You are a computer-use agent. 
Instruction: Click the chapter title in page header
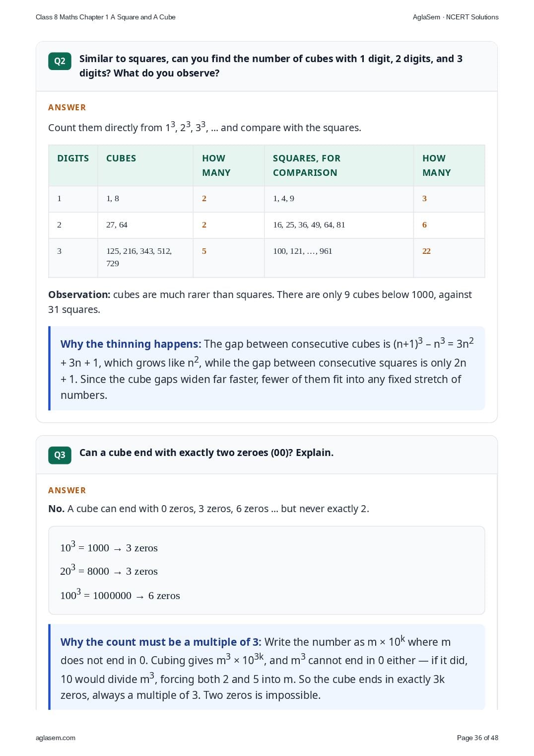click(x=106, y=17)
